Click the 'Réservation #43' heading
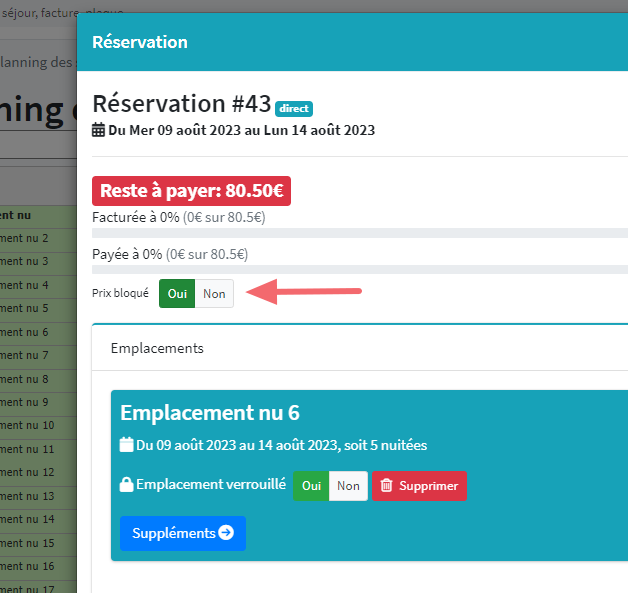Viewport: 628px width, 593px height. pyautogui.click(x=181, y=104)
